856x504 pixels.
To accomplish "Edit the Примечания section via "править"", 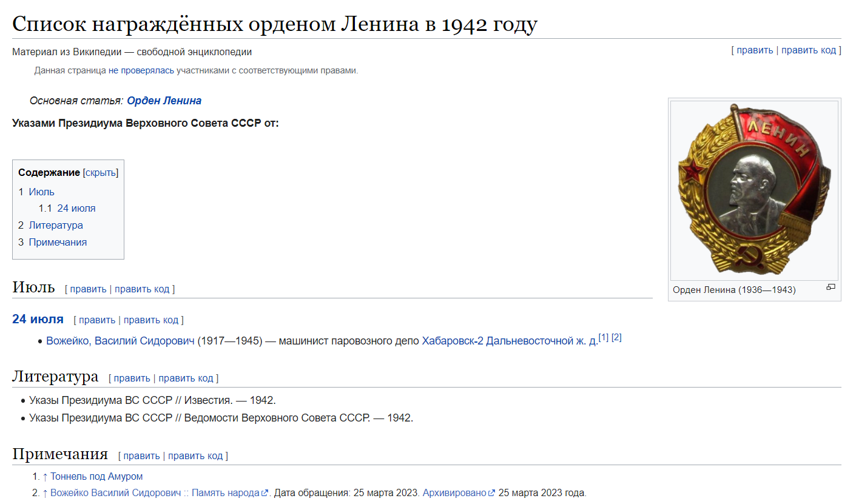I will [x=141, y=456].
